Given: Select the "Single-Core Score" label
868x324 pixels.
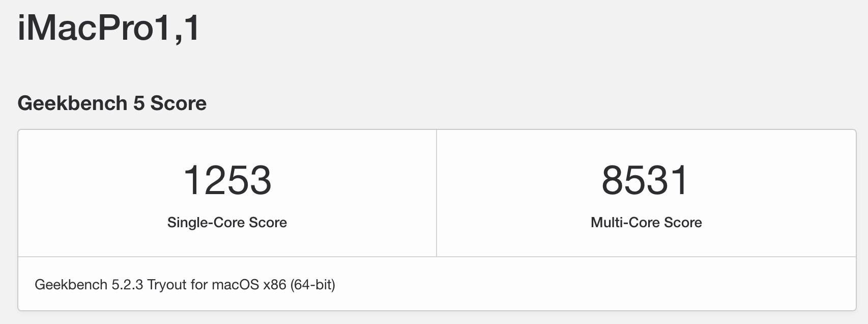Looking at the screenshot, I should (227, 223).
